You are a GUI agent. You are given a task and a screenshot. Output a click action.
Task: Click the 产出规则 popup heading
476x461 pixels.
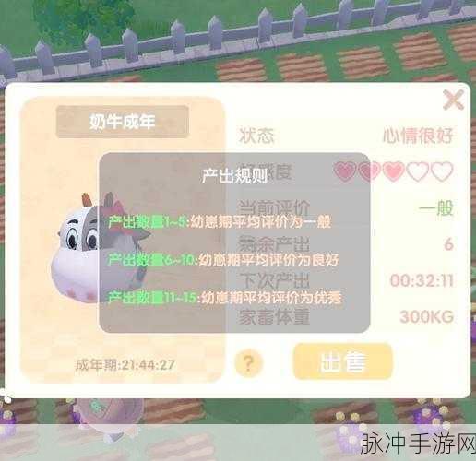(234, 176)
